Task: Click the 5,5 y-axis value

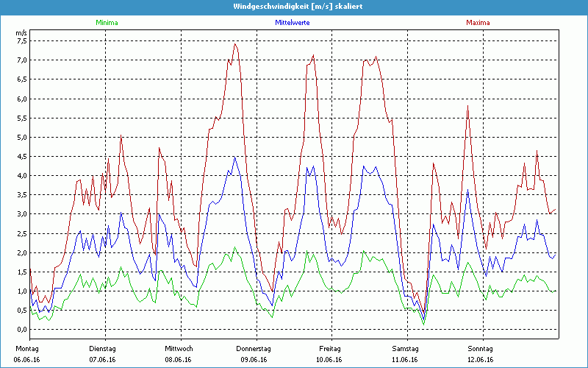Action: [x=22, y=118]
